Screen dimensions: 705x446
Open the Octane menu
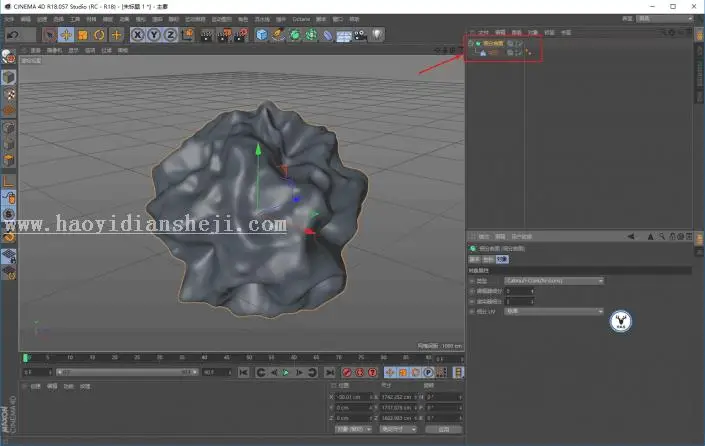click(x=301, y=19)
